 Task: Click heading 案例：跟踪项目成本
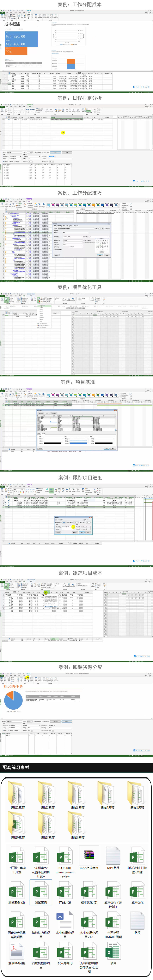coord(80,573)
